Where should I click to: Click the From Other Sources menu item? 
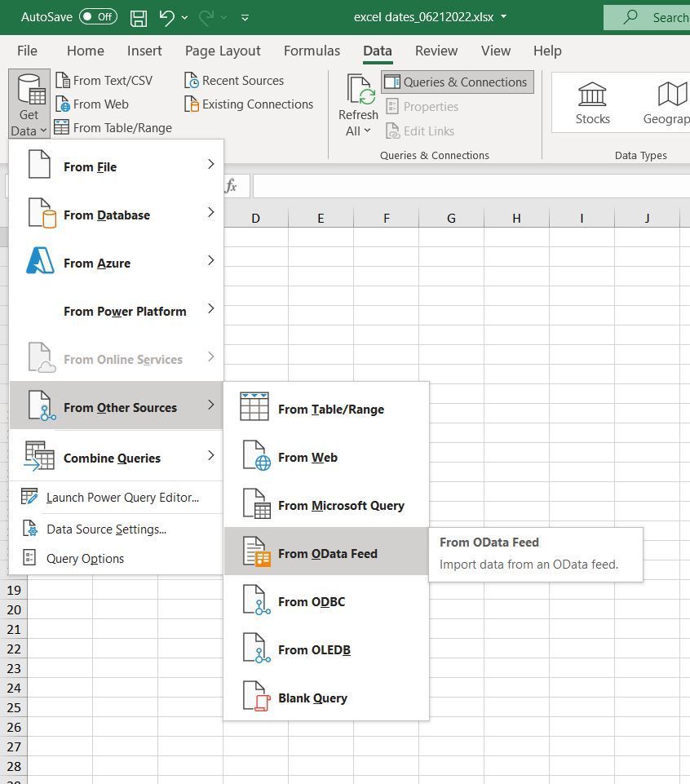pos(116,406)
